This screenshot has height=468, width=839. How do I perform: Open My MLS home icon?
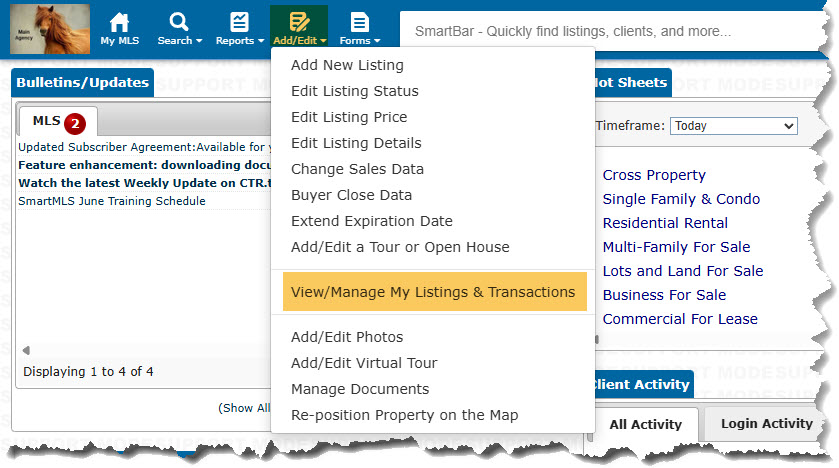(119, 29)
